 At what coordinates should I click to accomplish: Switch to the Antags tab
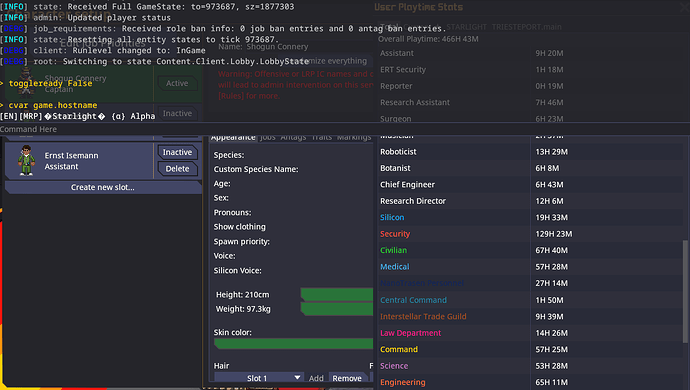[293, 138]
